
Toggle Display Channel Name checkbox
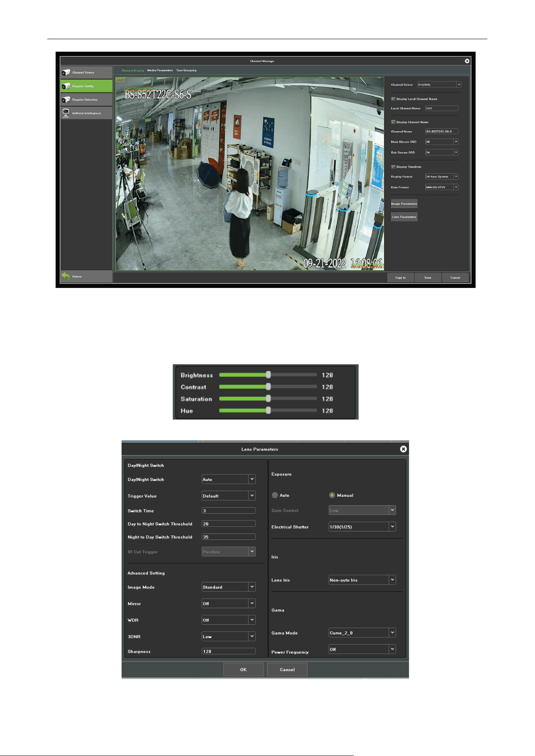coord(393,122)
